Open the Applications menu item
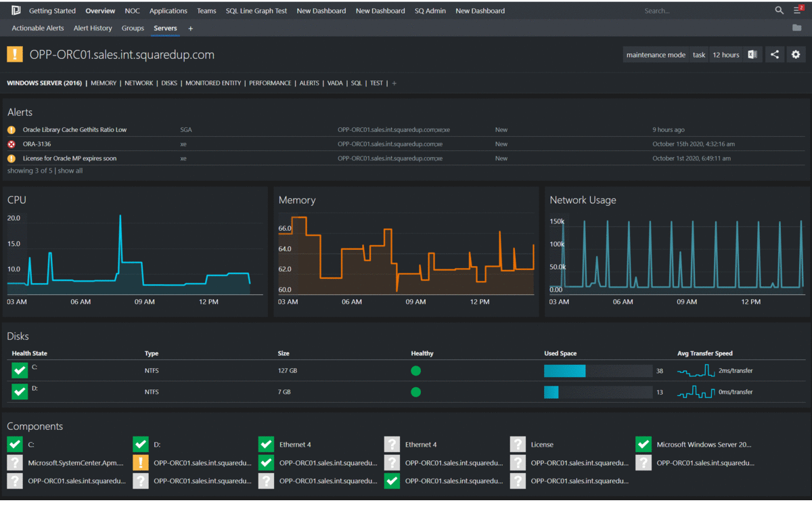 click(x=168, y=11)
